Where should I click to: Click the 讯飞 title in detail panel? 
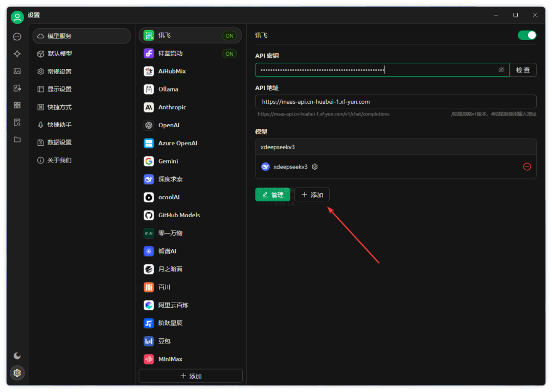261,35
